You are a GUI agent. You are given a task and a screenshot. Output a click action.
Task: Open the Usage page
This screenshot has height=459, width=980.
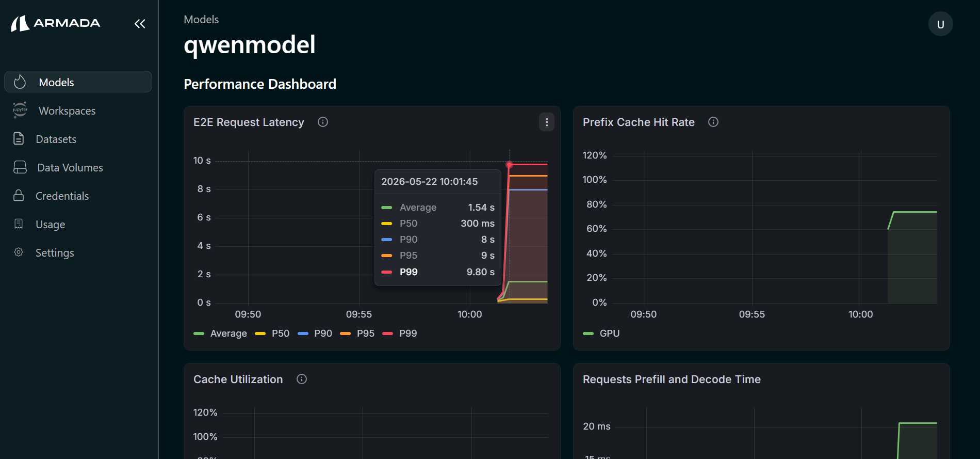click(50, 224)
